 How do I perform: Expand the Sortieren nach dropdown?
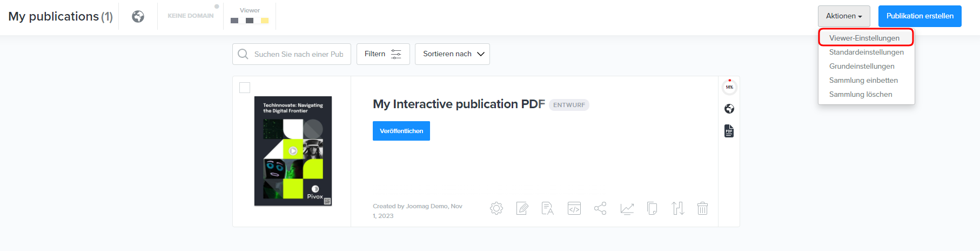pyautogui.click(x=452, y=54)
